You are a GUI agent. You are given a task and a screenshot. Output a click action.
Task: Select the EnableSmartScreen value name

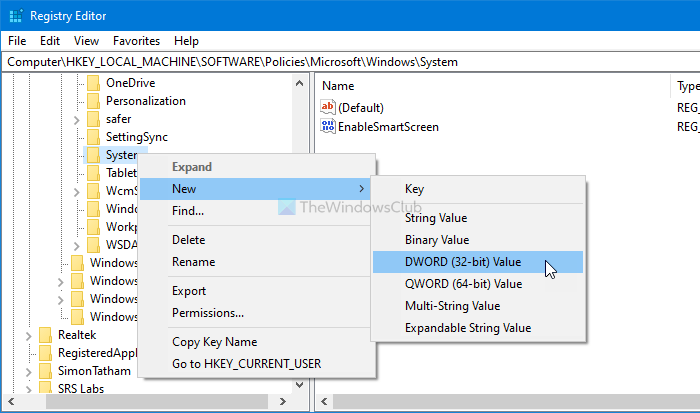(388, 127)
